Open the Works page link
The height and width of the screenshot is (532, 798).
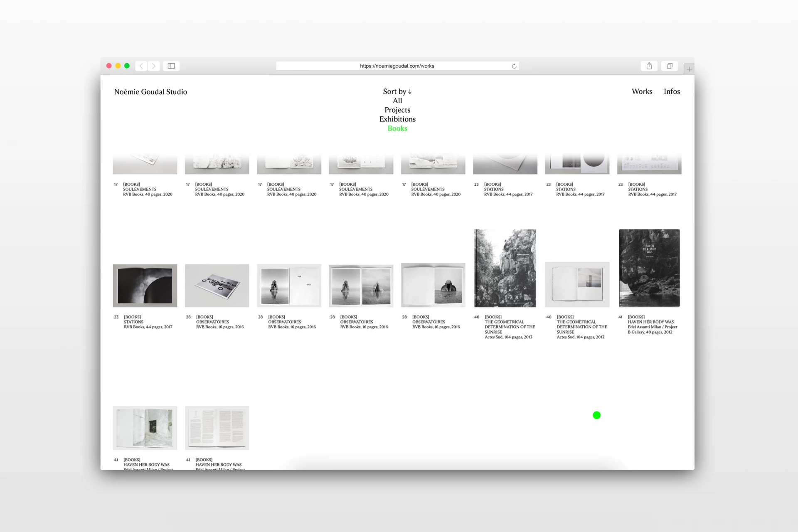[642, 91]
